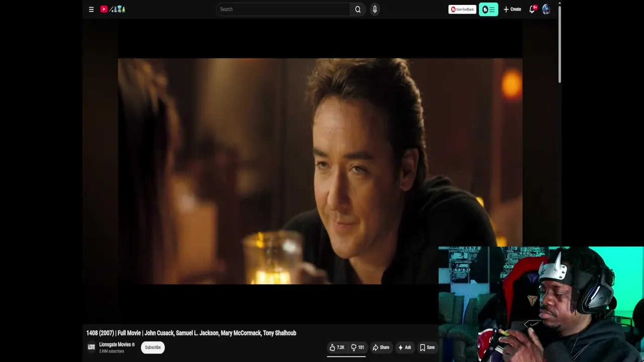Open the Create menu
Screen dimensions: 644x362
pos(512,9)
